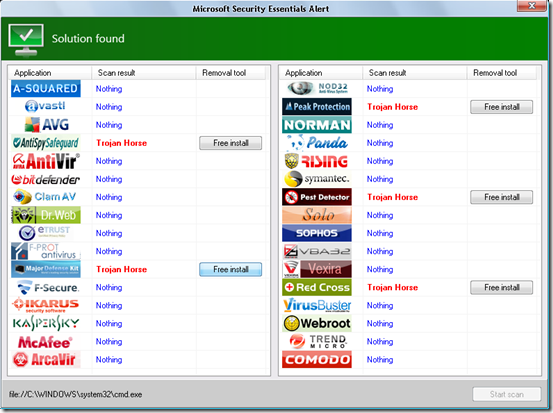
Task: Click right Removal tool column header
Action: [x=502, y=73]
